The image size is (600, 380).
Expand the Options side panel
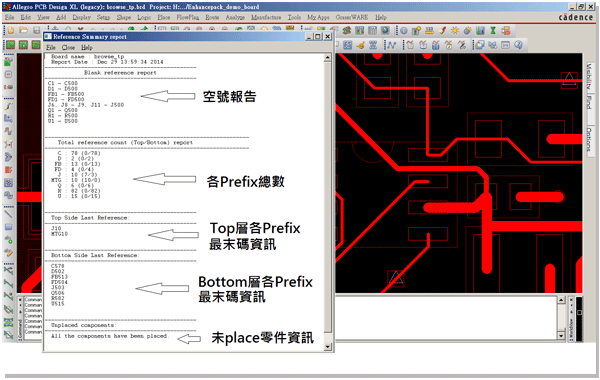click(589, 139)
